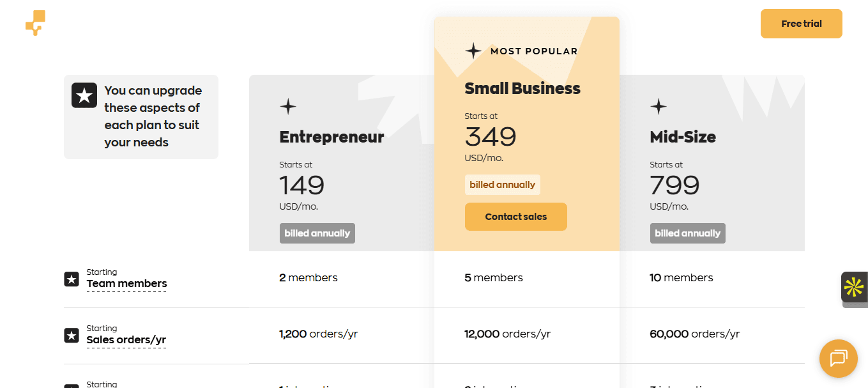Click billed annually badge under Entrepreneur
Image resolution: width=868 pixels, height=388 pixels.
click(x=317, y=233)
